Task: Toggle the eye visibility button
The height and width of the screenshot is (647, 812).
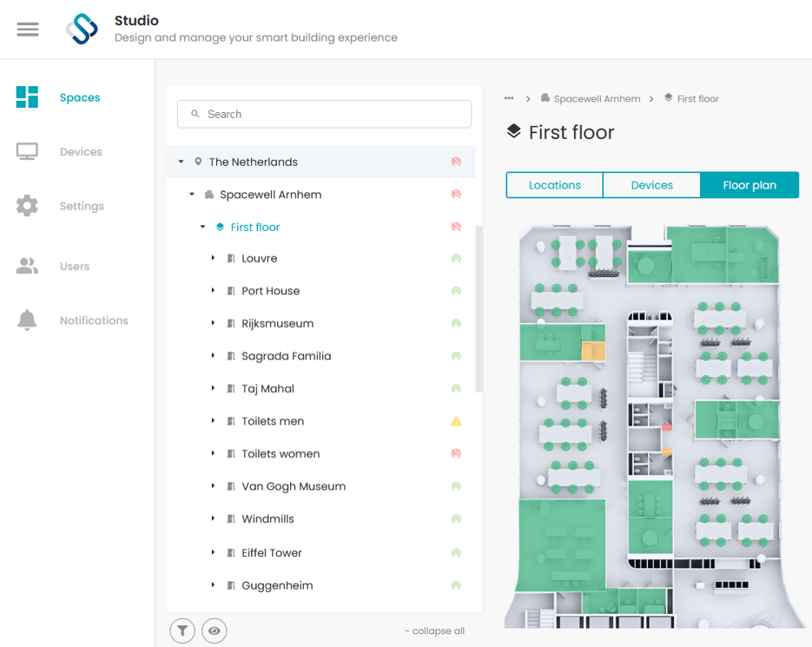Action: (215, 630)
